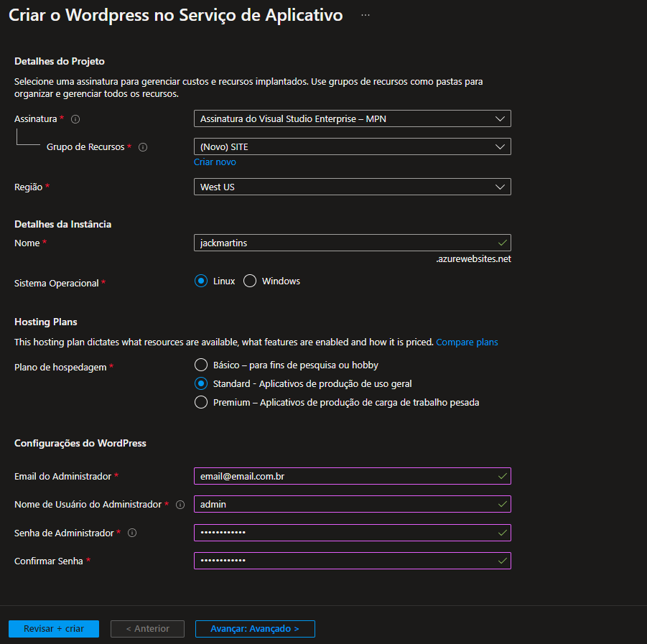Open the Grupo de Recursos dropdown

(353, 147)
